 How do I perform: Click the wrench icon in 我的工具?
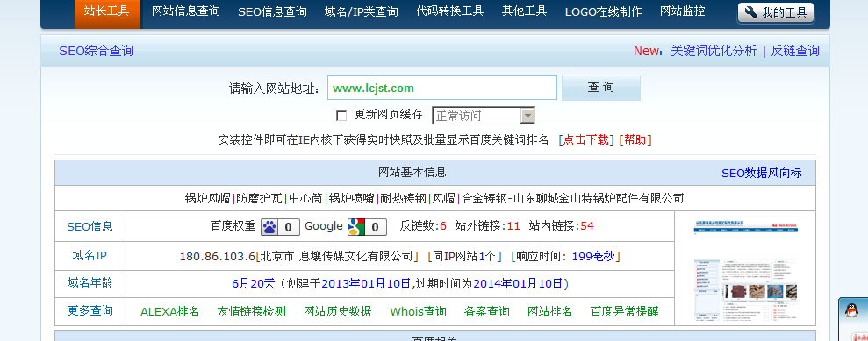pyautogui.click(x=750, y=13)
